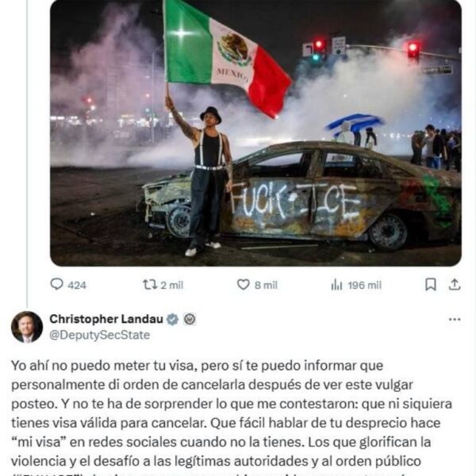Like the tweet with the heart icon

click(244, 285)
